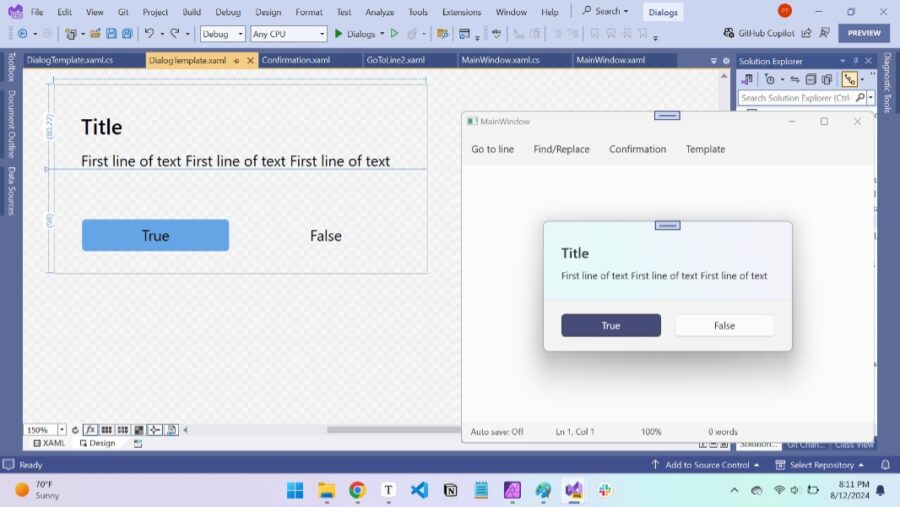Open Solution Explorer window options dropdown
Viewport: 900px width, 507px height.
pos(842,61)
